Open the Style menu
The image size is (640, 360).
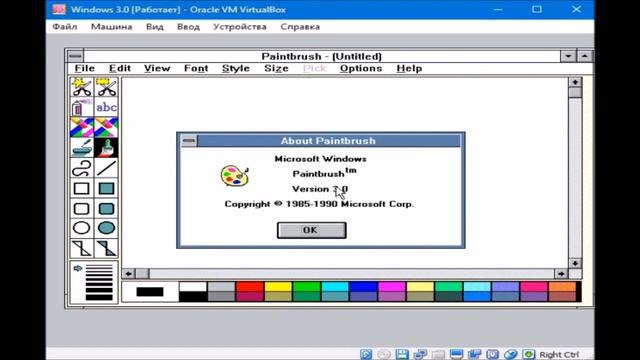tap(236, 68)
